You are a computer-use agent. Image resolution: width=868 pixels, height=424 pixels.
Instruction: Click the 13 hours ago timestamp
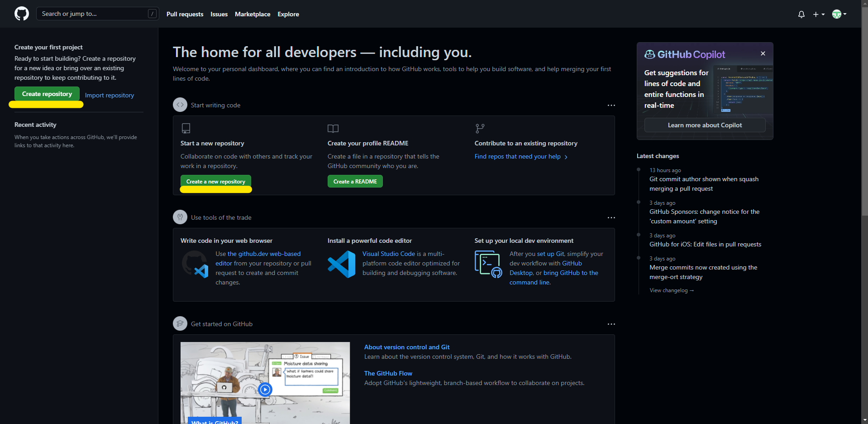coord(665,170)
